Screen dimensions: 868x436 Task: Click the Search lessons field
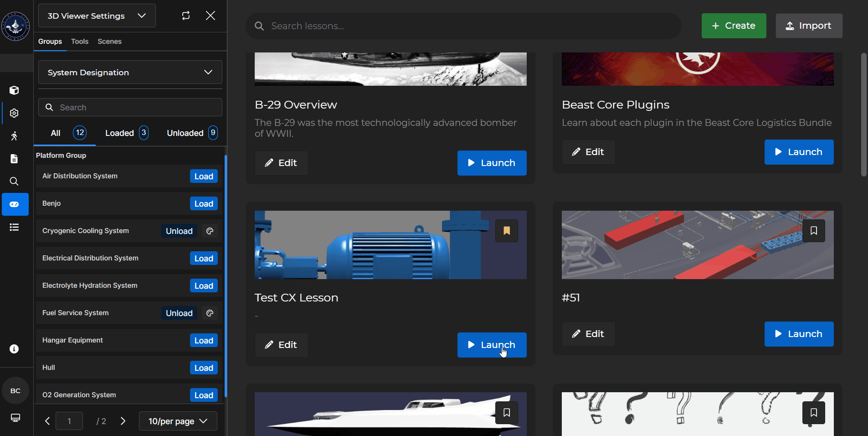click(463, 26)
